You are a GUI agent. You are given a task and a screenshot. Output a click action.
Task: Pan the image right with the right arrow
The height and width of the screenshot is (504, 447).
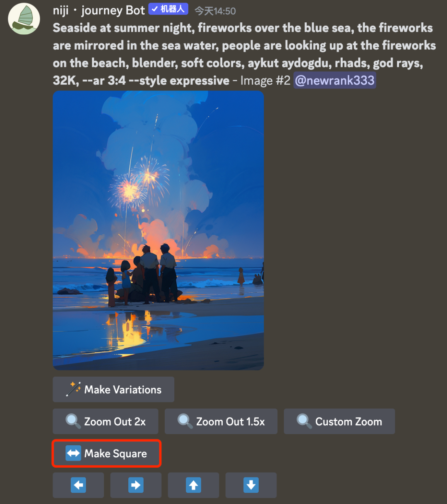(x=136, y=485)
